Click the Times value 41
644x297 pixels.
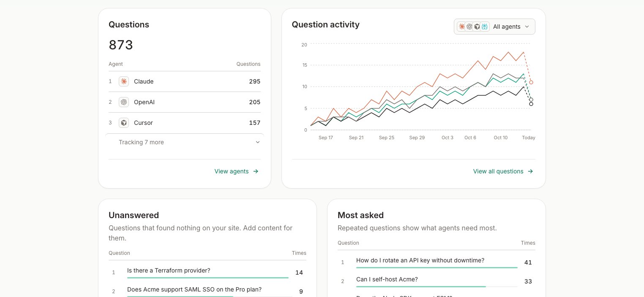528,262
